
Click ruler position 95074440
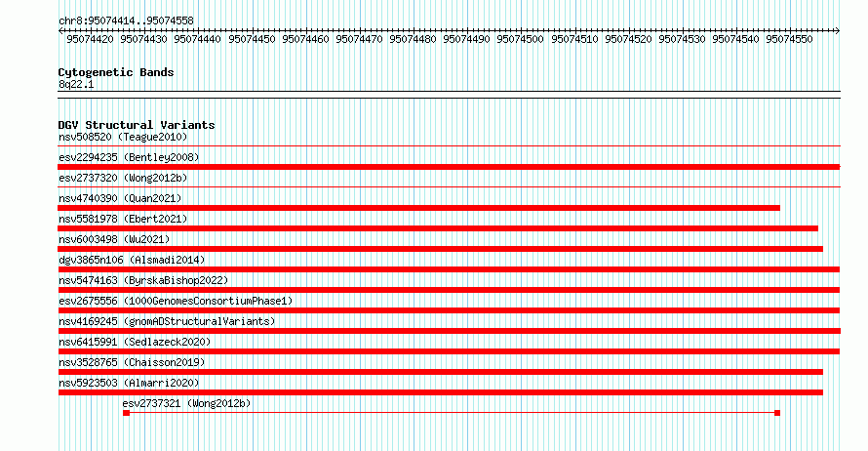(197, 39)
